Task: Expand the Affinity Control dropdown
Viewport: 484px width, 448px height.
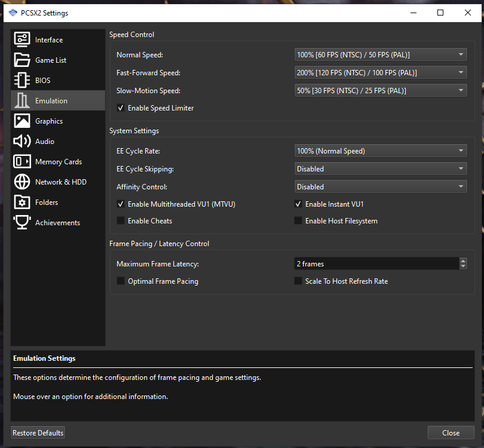Action: click(x=381, y=187)
